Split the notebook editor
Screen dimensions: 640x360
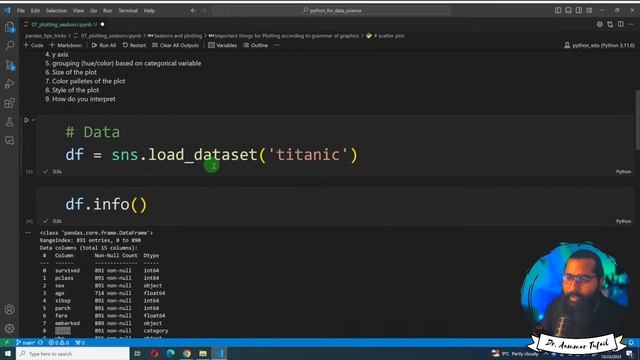(x=620, y=24)
